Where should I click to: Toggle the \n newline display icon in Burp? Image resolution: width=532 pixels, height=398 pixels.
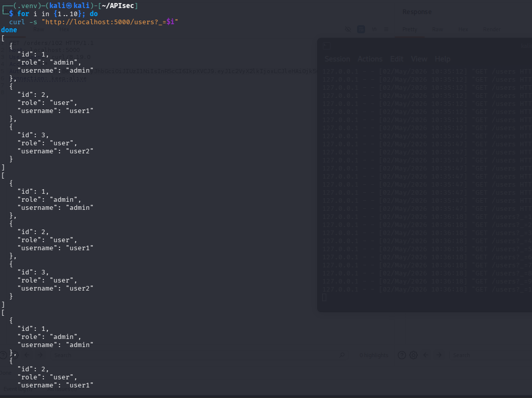pyautogui.click(x=374, y=30)
